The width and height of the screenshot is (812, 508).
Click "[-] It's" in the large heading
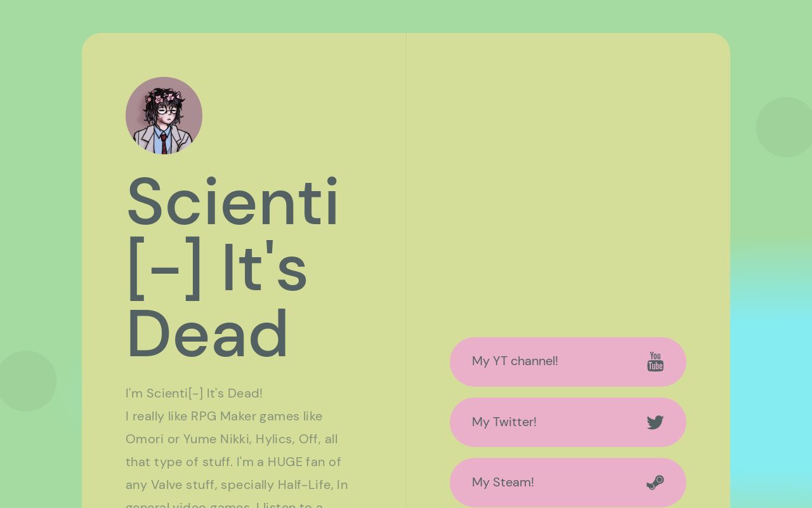tap(217, 268)
